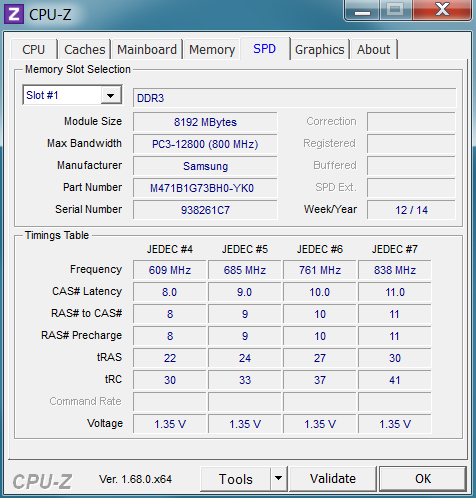Click the Max Bandwidth label
This screenshot has width=476, height=498.
pos(84,143)
